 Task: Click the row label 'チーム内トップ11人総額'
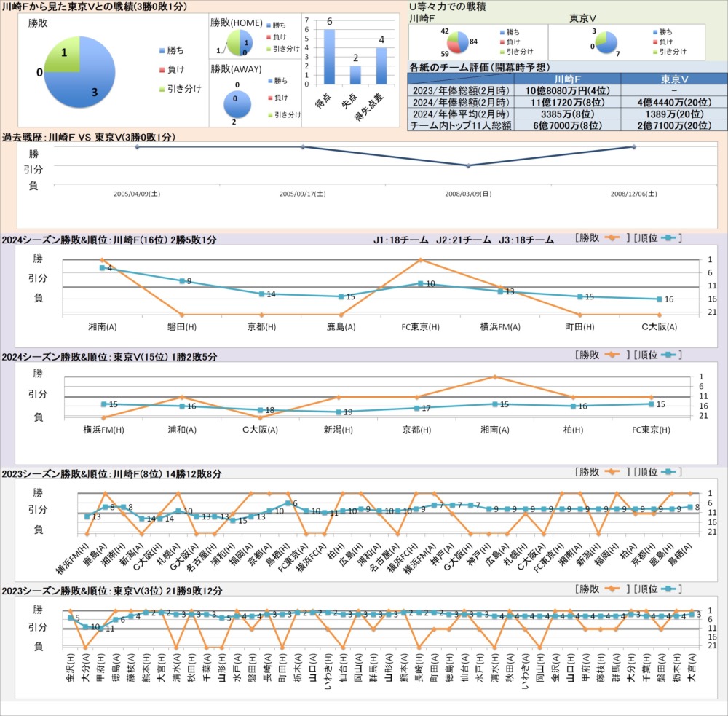(x=461, y=125)
